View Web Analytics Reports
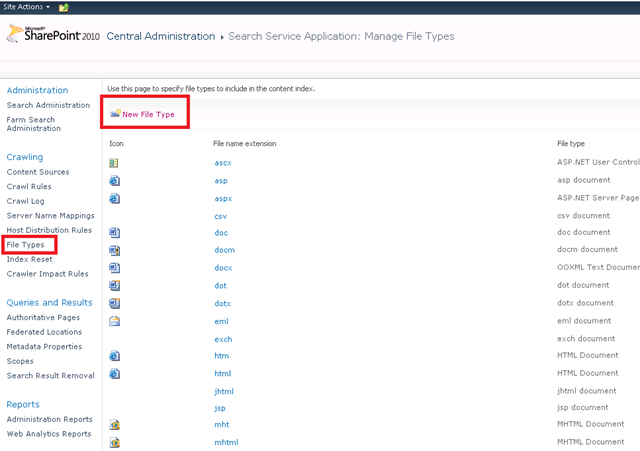The image size is (640, 451). pyautogui.click(x=49, y=434)
